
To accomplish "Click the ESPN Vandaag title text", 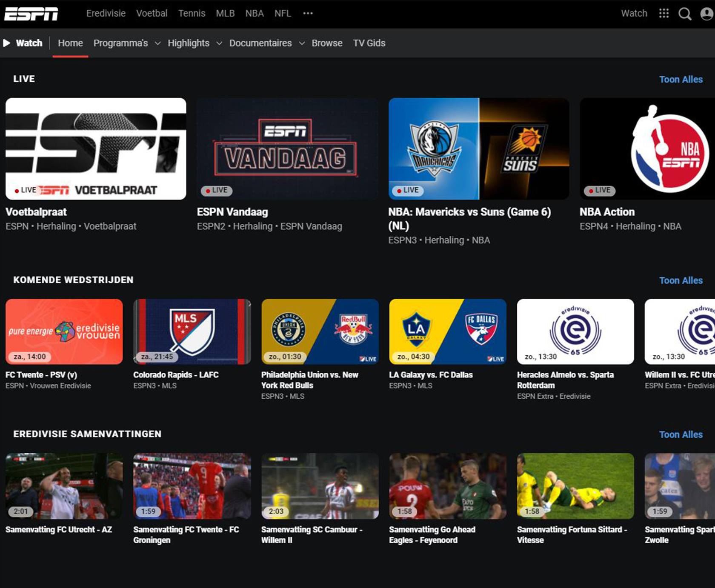I will (232, 212).
